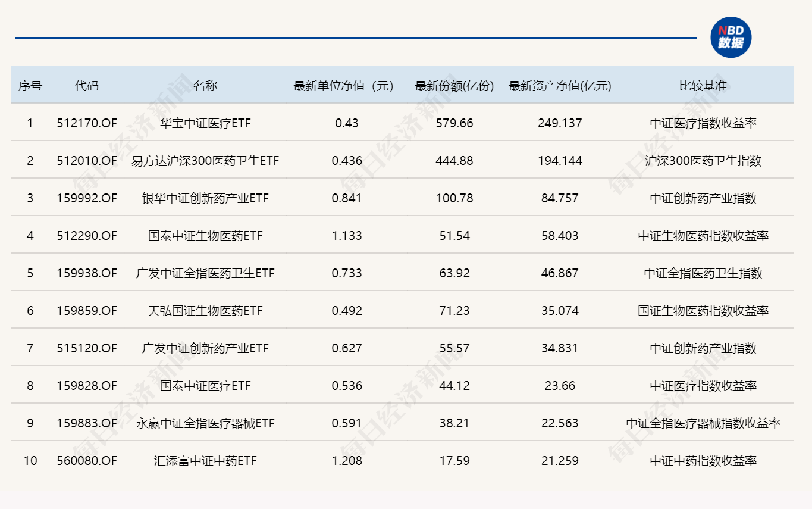Click the name 银华中证创新药产业ETF
812x509 pixels.
tap(205, 198)
